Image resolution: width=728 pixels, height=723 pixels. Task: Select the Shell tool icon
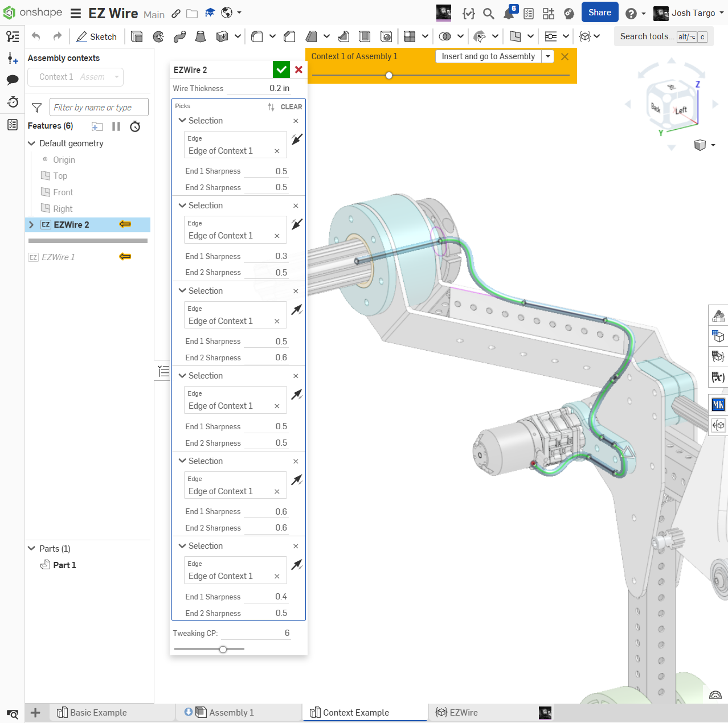(365, 36)
